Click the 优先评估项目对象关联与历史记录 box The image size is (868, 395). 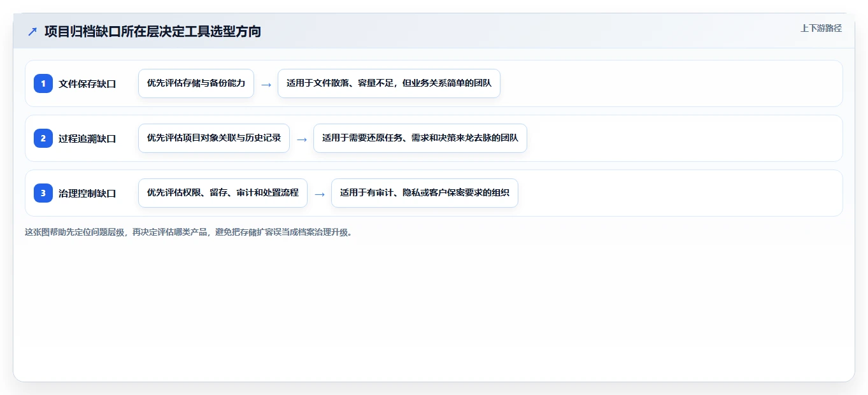tap(214, 138)
